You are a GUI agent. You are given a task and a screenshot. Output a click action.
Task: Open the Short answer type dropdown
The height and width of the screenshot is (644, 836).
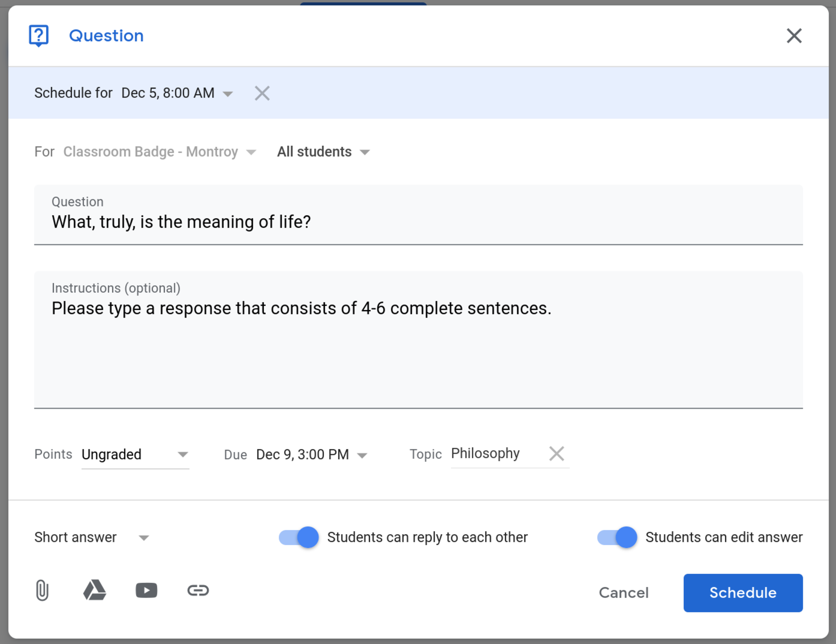92,537
